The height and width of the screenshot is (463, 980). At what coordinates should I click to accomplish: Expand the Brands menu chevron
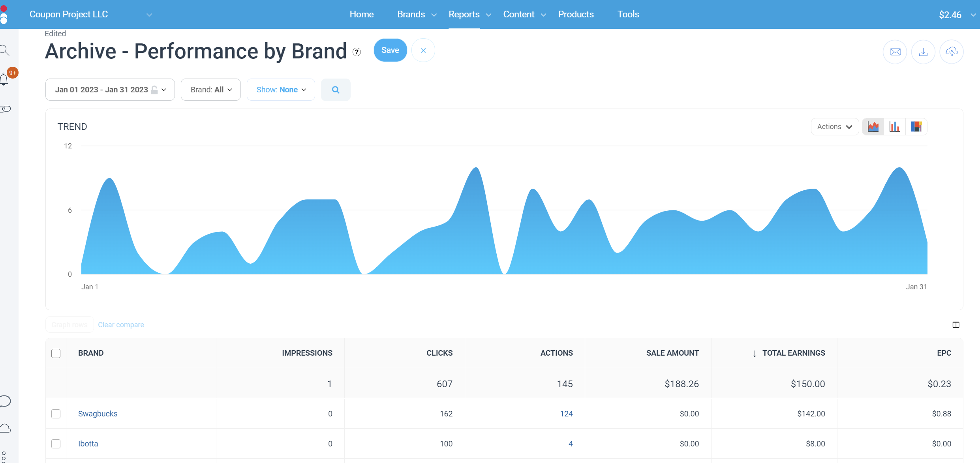pyautogui.click(x=434, y=15)
